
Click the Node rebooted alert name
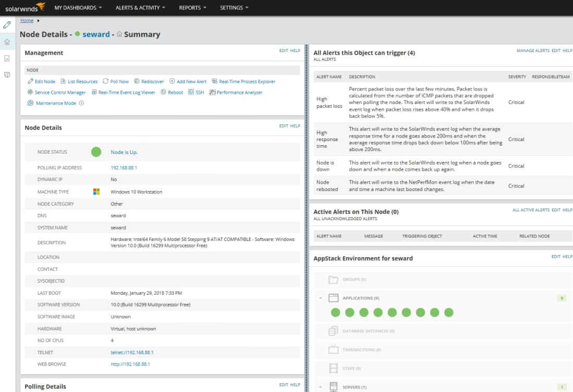tap(327, 185)
